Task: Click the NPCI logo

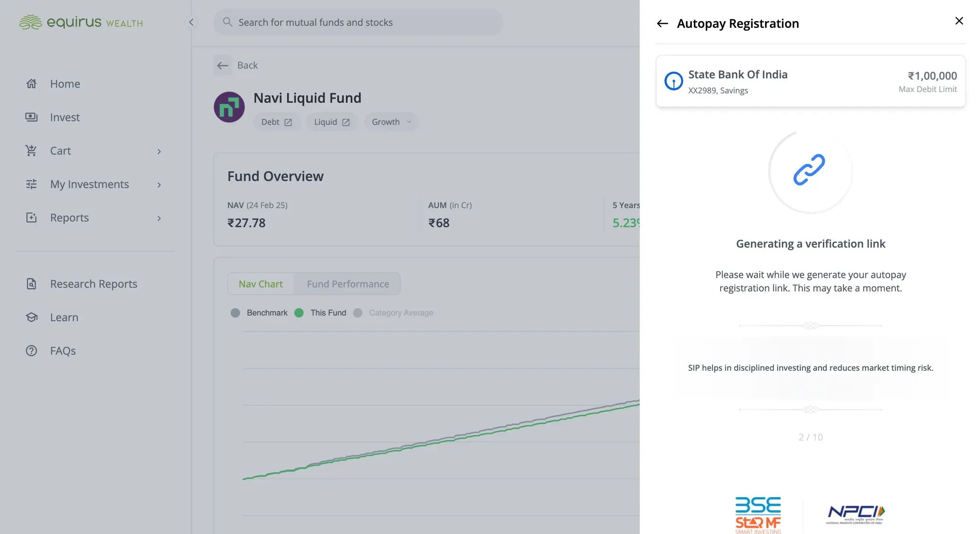Action: tap(856, 515)
